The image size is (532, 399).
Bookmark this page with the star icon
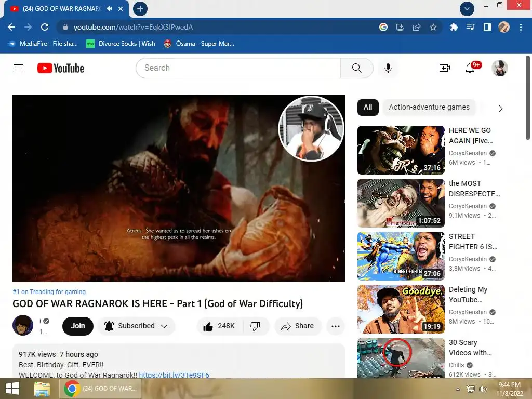tap(433, 27)
